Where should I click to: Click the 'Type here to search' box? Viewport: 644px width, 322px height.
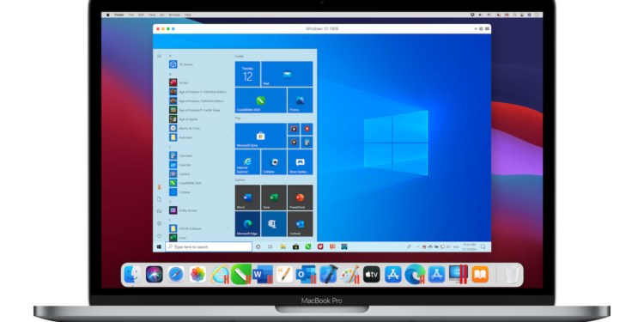tap(209, 246)
